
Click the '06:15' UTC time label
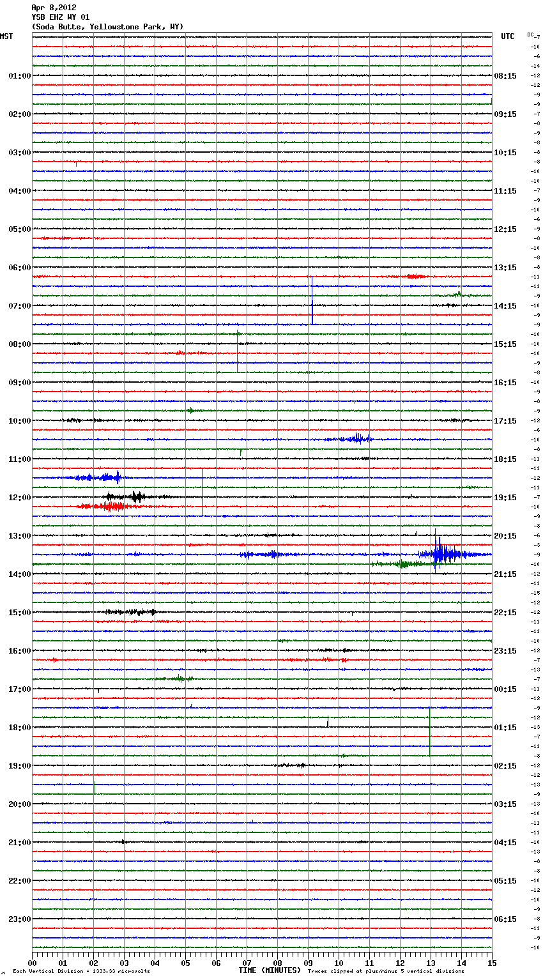(x=505, y=919)
